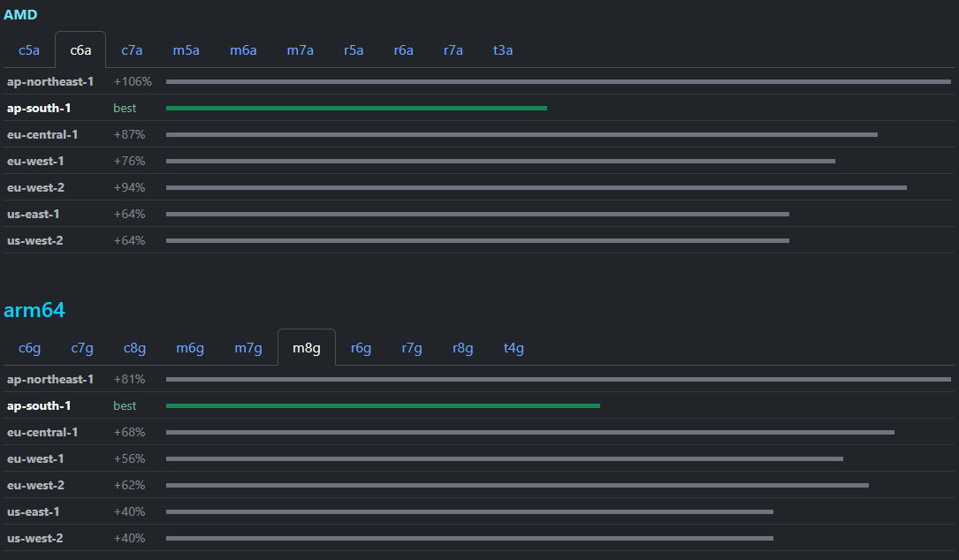
Task: Choose the m7g tab
Action: (247, 348)
